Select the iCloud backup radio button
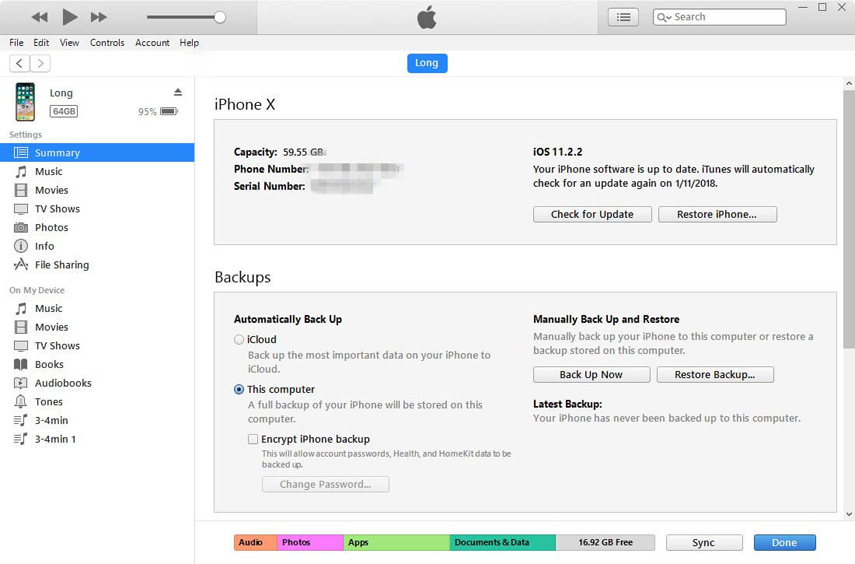The height and width of the screenshot is (564, 855). (x=239, y=339)
